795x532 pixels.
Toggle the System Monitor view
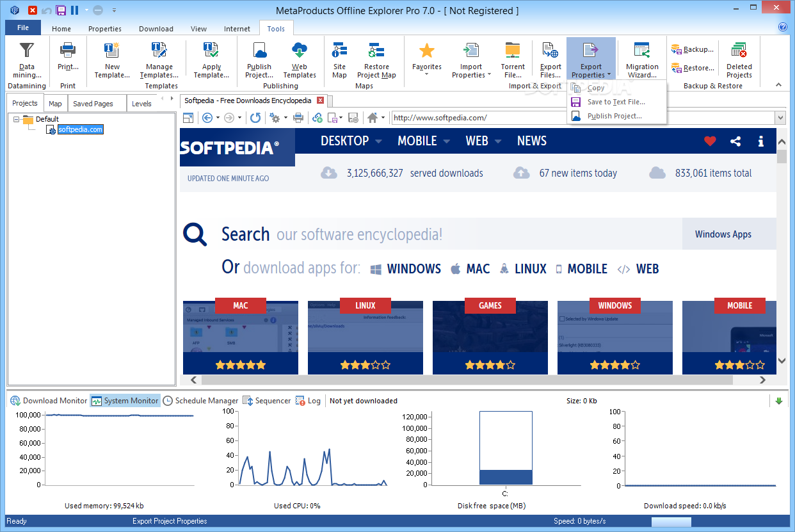click(125, 401)
